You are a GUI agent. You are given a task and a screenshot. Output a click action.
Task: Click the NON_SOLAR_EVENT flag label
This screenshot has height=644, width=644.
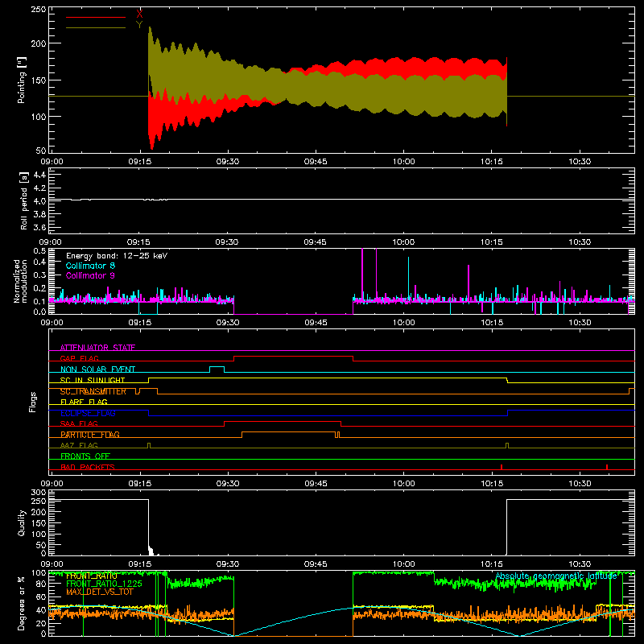click(x=97, y=369)
